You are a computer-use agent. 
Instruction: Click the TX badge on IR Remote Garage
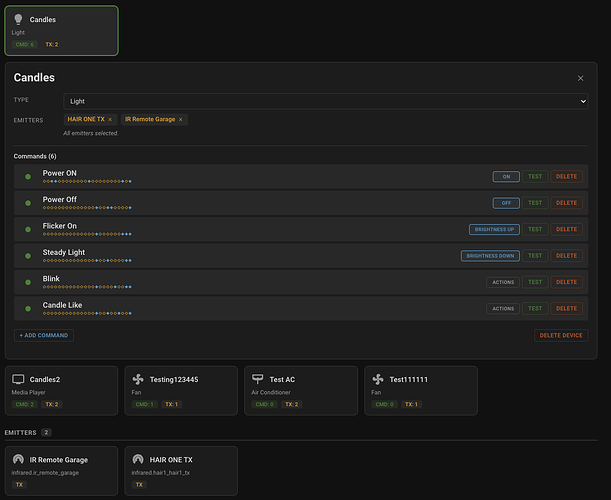click(x=19, y=484)
